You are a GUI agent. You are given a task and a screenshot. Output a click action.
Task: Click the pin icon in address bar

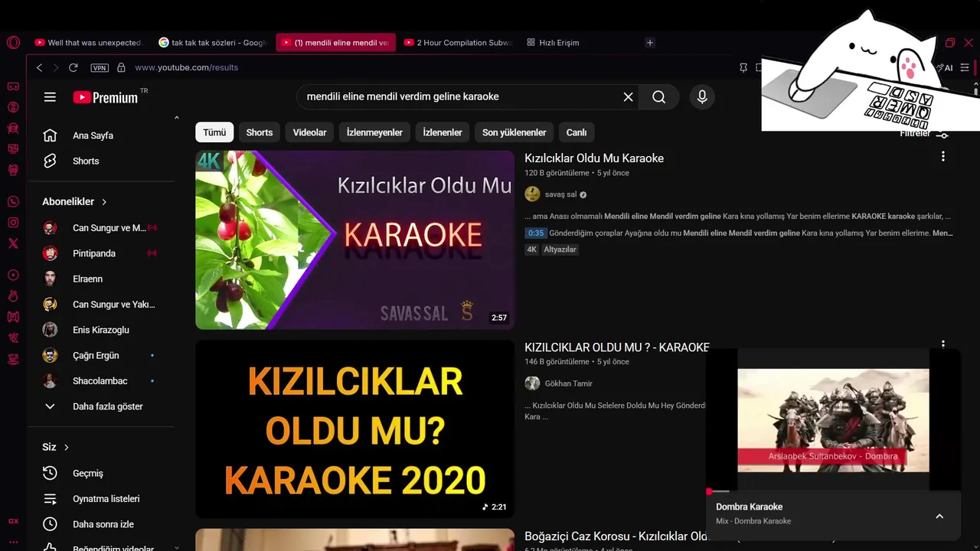(743, 67)
